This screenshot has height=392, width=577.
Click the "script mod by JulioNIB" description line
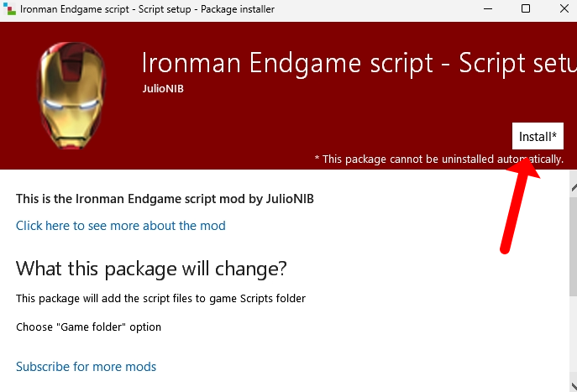165,199
